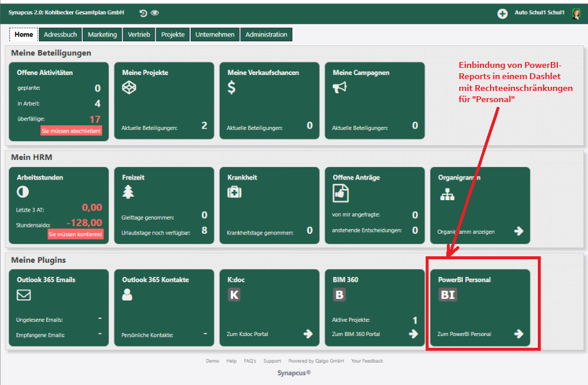The image size is (588, 385).
Task: Go to the BIM 360 portal arrow
Action: coord(413,334)
